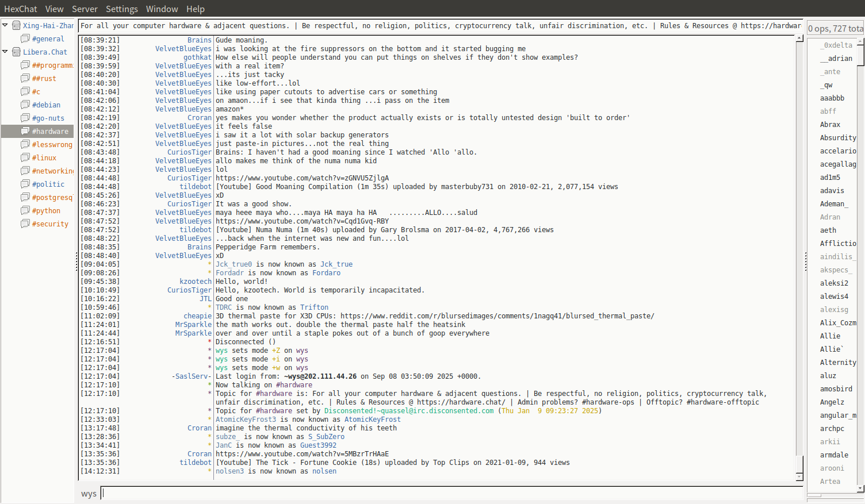The height and width of the screenshot is (504, 865).
Task: Collapse the Xing-Hai-Zhar server tree
Action: tap(5, 25)
